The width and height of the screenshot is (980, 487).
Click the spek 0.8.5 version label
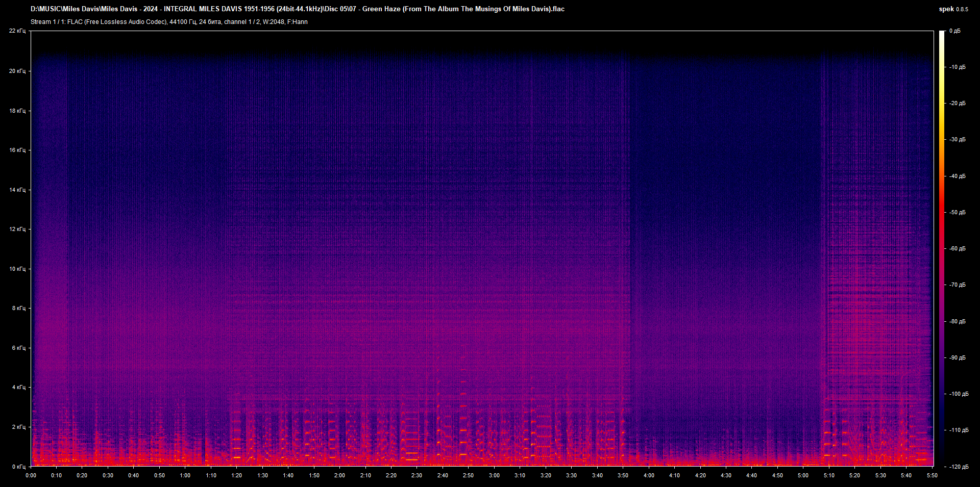[953, 9]
